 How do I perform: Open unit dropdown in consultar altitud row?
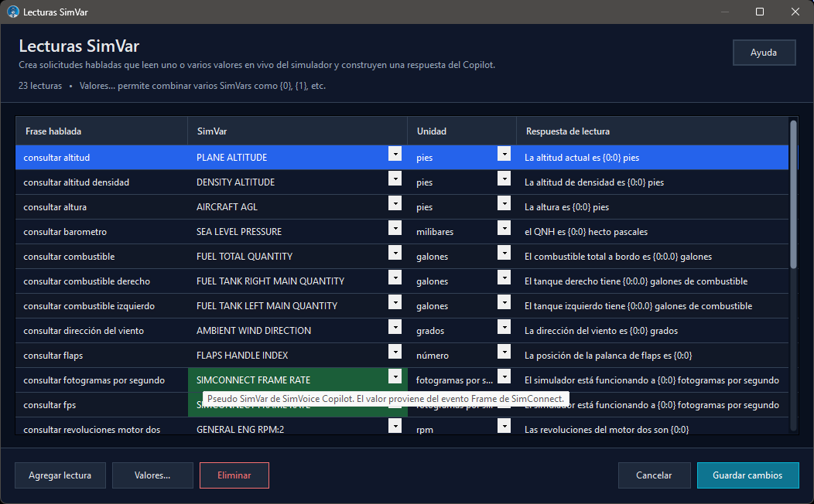coord(504,154)
